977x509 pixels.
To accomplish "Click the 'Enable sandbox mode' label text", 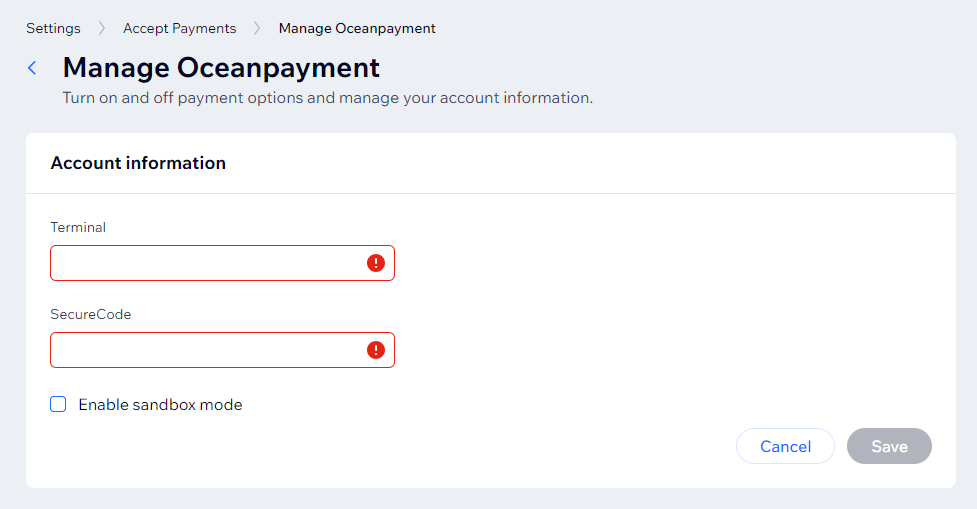I will point(160,405).
